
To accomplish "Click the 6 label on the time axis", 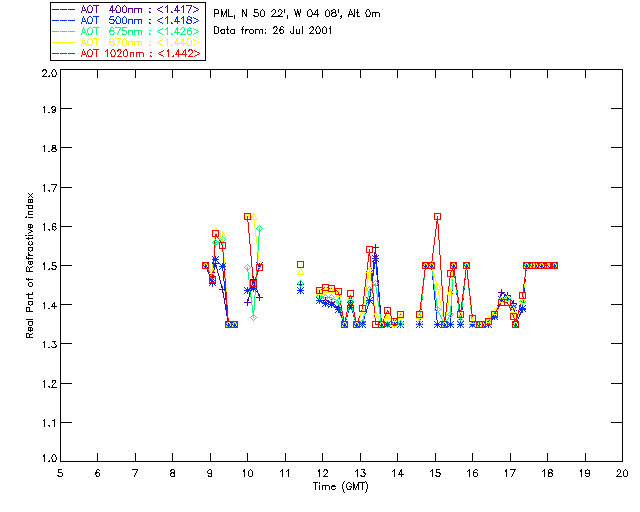I will 98,473.
